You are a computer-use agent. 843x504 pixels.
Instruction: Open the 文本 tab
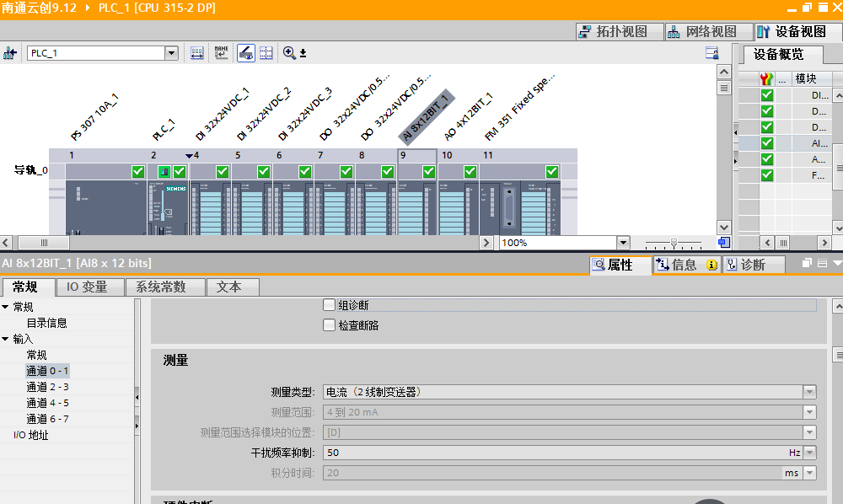[233, 287]
